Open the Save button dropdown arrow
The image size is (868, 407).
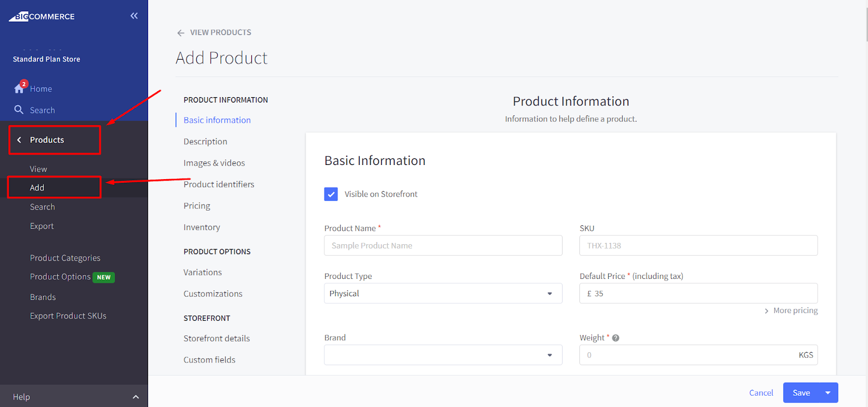coord(828,393)
